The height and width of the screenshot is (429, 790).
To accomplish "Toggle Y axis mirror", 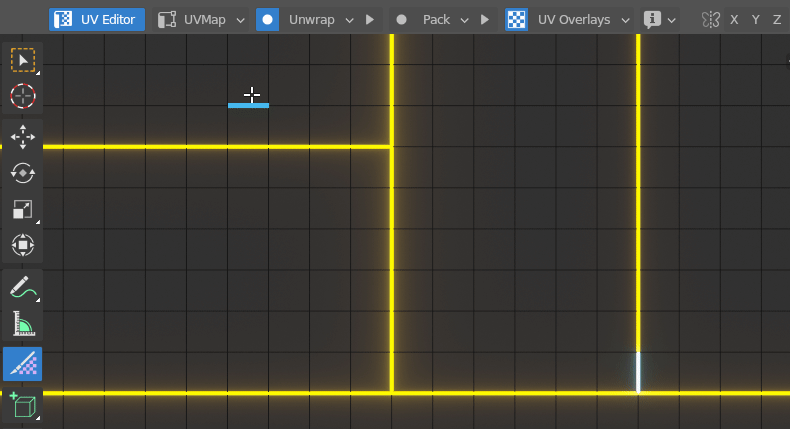I will tap(755, 20).
